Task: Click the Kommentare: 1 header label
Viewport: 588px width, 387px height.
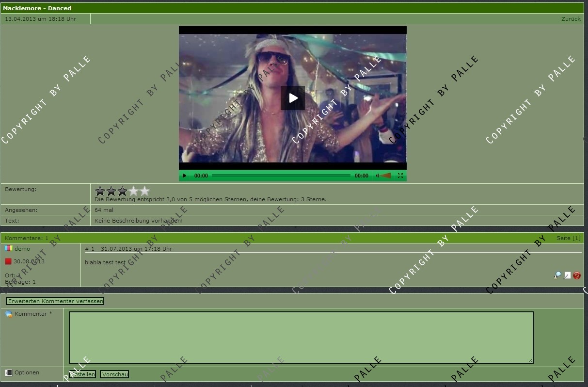Action: point(27,238)
